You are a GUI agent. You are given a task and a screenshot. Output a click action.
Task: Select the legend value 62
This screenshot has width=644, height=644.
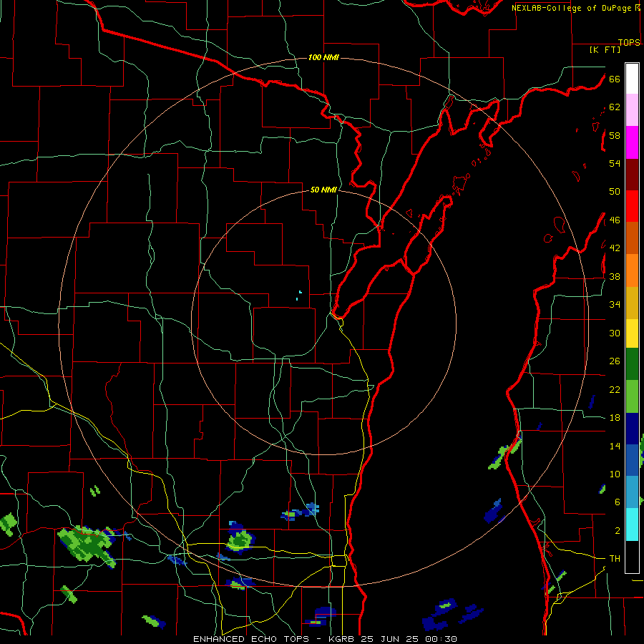tap(615, 107)
